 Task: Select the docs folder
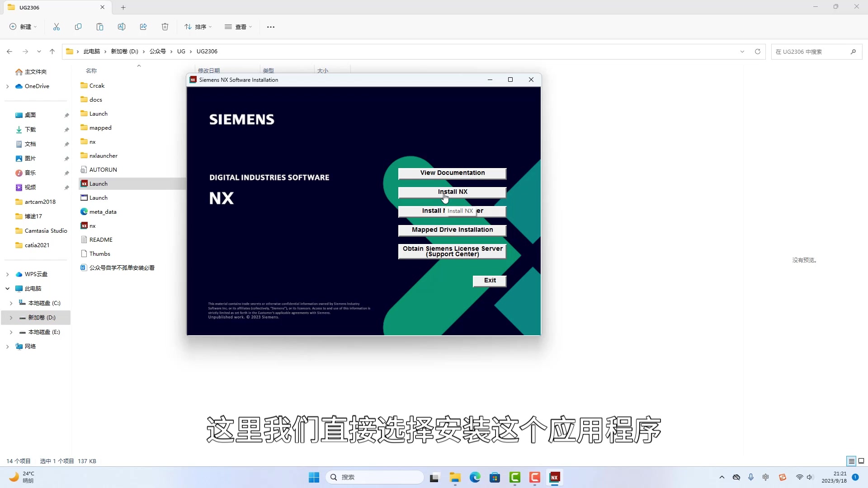pos(96,100)
